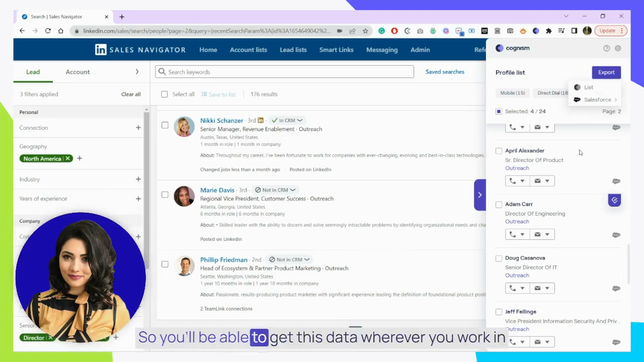The width and height of the screenshot is (644, 362).
Task: Click the Cognism logo in the panel
Action: tap(512, 48)
